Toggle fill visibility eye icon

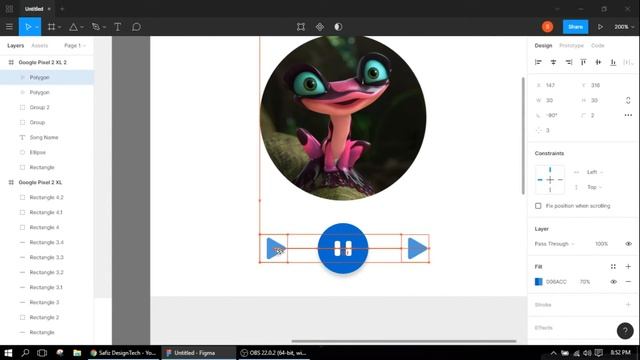[x=613, y=282]
